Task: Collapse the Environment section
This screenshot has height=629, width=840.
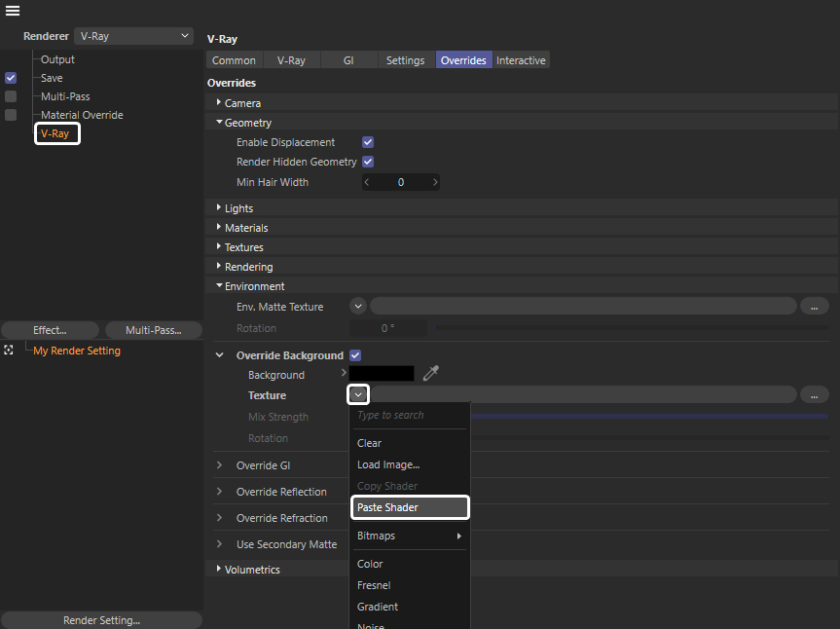Action: click(x=219, y=285)
